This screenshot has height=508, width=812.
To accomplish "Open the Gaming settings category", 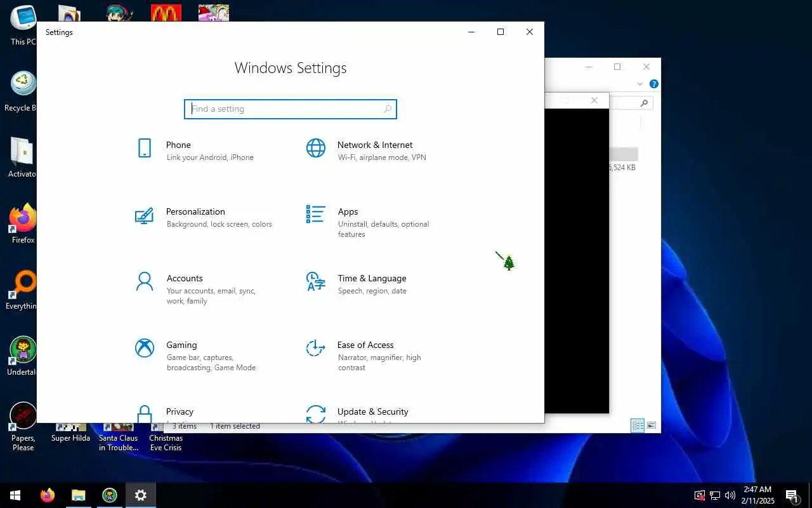I will [x=195, y=356].
